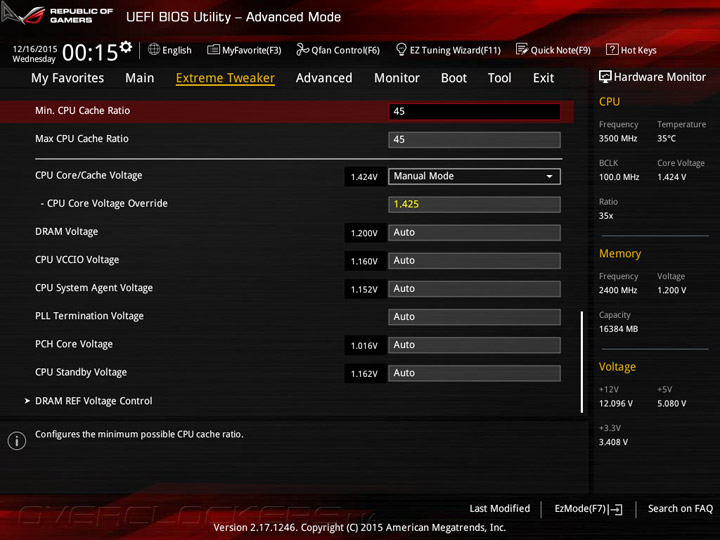Select the Max CPU Cache Ratio label

coord(82,139)
